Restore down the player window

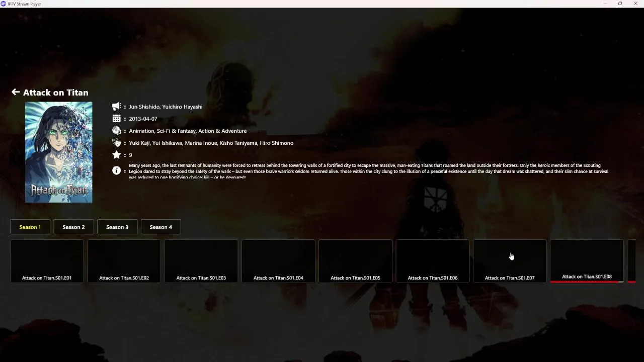(x=620, y=4)
